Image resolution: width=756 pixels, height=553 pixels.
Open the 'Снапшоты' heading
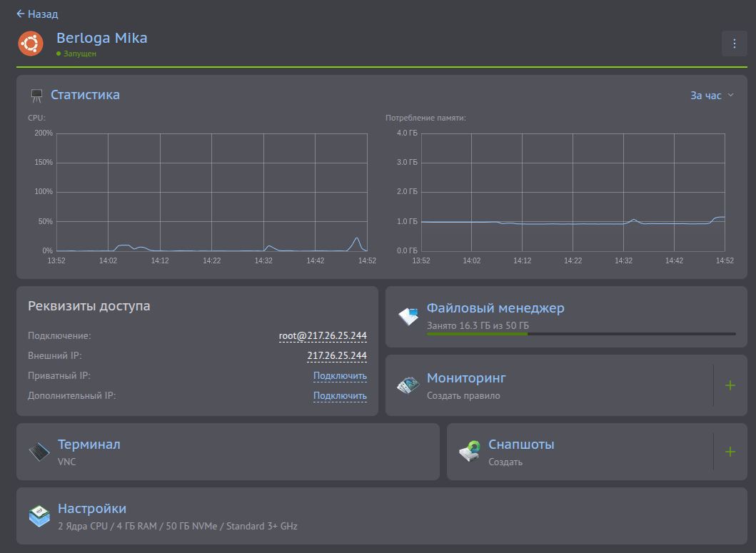click(521, 444)
